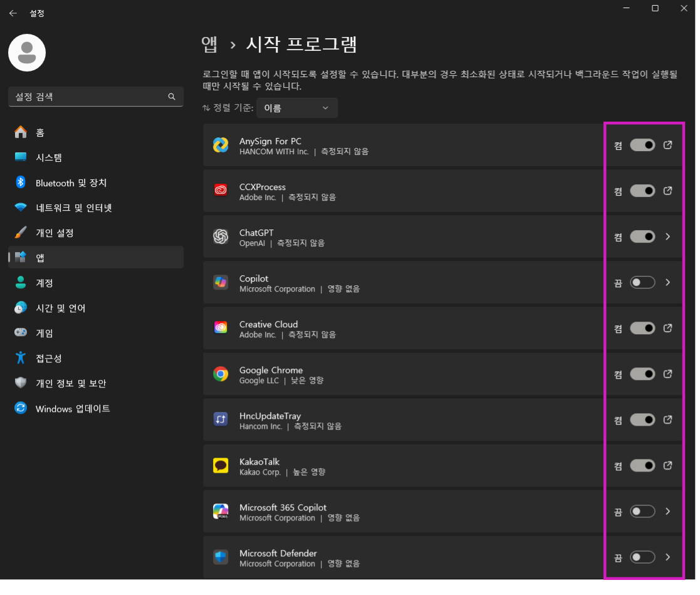
Task: Click the Microsoft 365 Copilot icon
Action: (x=221, y=512)
